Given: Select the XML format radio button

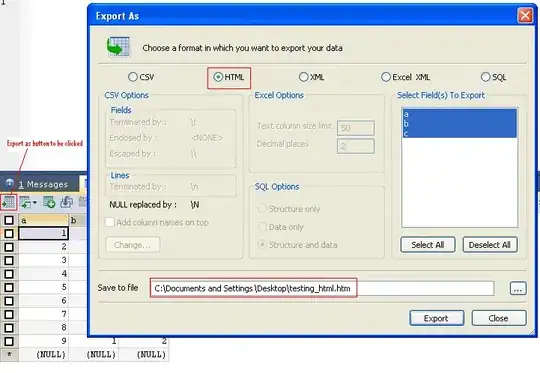Looking at the screenshot, I should (x=303, y=77).
